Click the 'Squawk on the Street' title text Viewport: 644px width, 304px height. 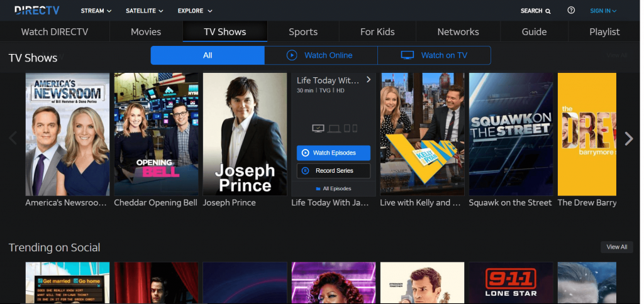click(x=510, y=203)
